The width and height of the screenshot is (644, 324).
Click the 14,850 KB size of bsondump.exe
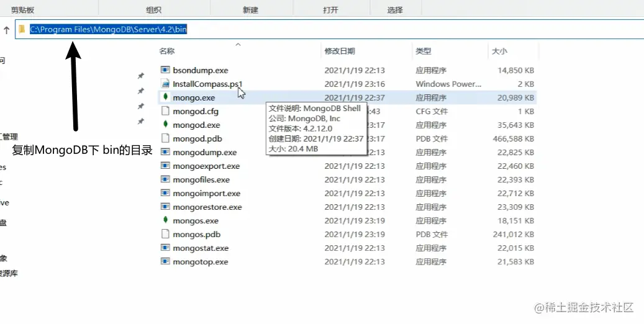click(516, 71)
